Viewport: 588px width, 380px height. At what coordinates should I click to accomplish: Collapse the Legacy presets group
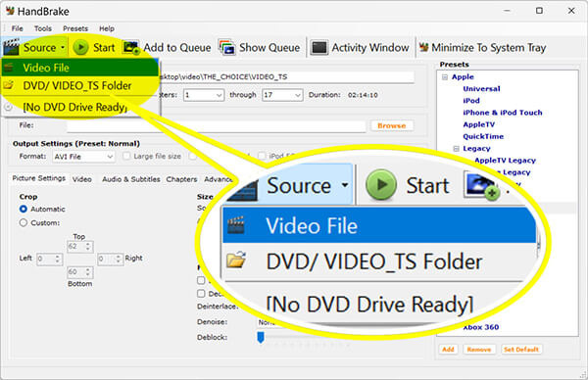click(x=456, y=149)
